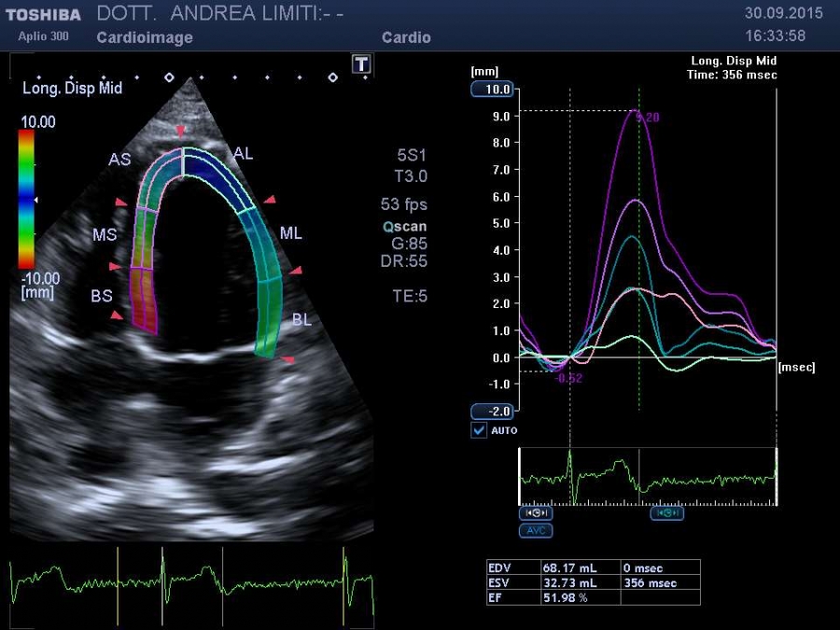Open the -2.0 lower axis limit field
The height and width of the screenshot is (630, 840).
[x=492, y=412]
